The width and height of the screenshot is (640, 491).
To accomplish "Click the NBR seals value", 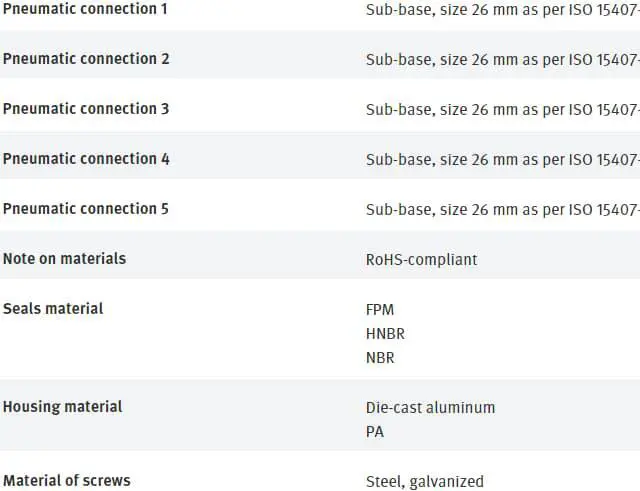I will tap(380, 358).
